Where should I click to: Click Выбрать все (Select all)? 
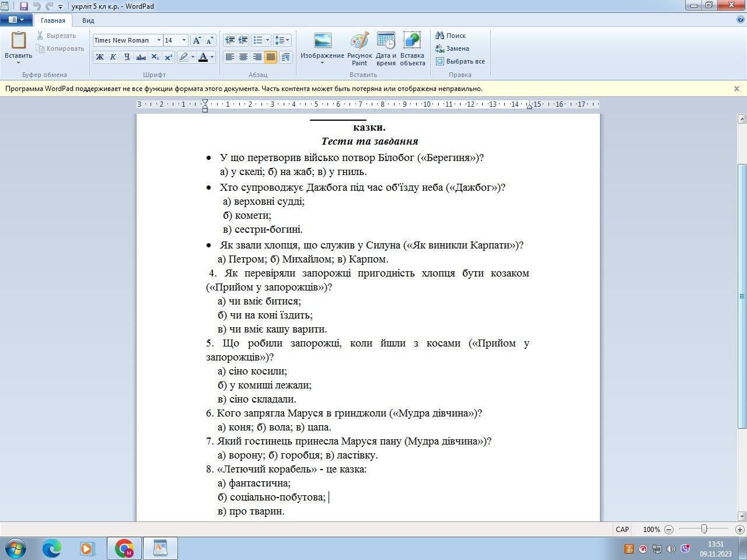pyautogui.click(x=460, y=61)
